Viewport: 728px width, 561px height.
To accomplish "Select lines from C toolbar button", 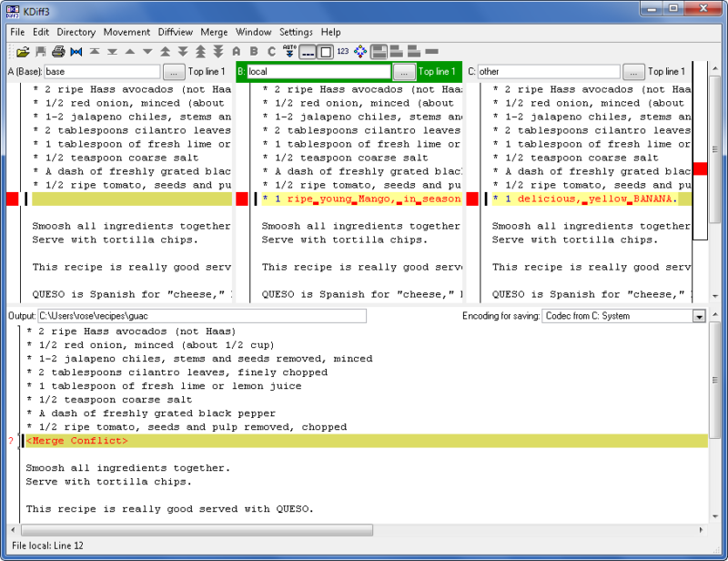I will (271, 52).
